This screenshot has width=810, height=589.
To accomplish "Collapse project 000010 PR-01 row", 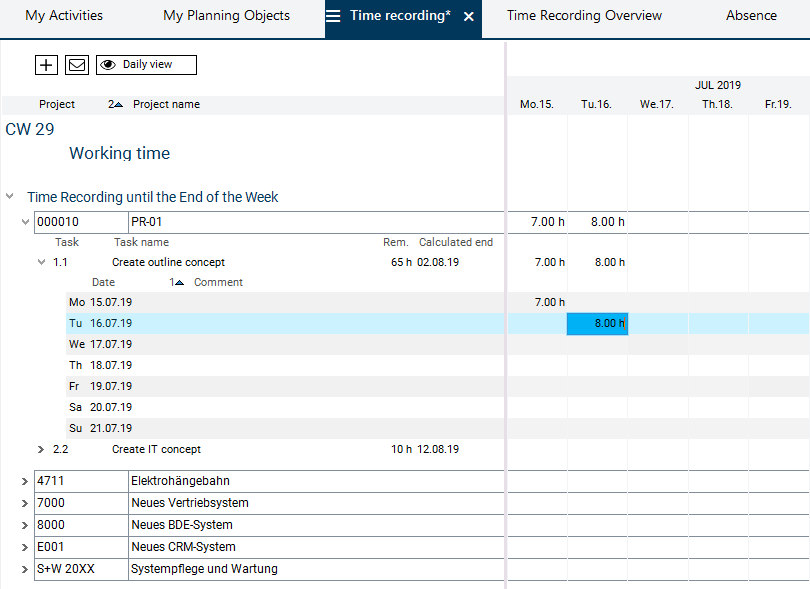I will 26,222.
